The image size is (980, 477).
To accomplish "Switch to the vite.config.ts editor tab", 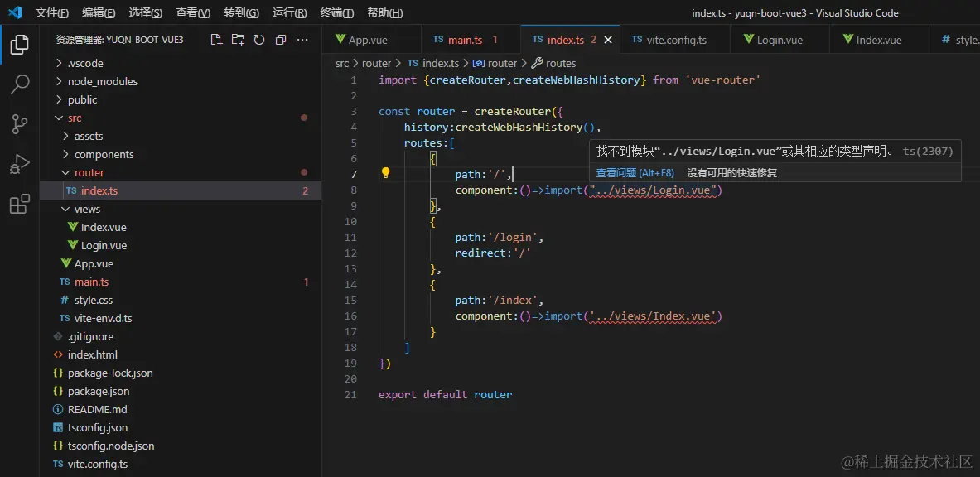I will coord(675,40).
